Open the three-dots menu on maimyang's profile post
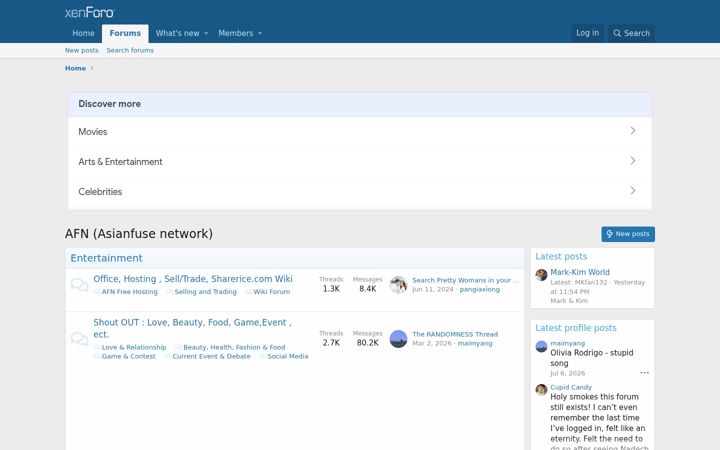 pyautogui.click(x=644, y=373)
